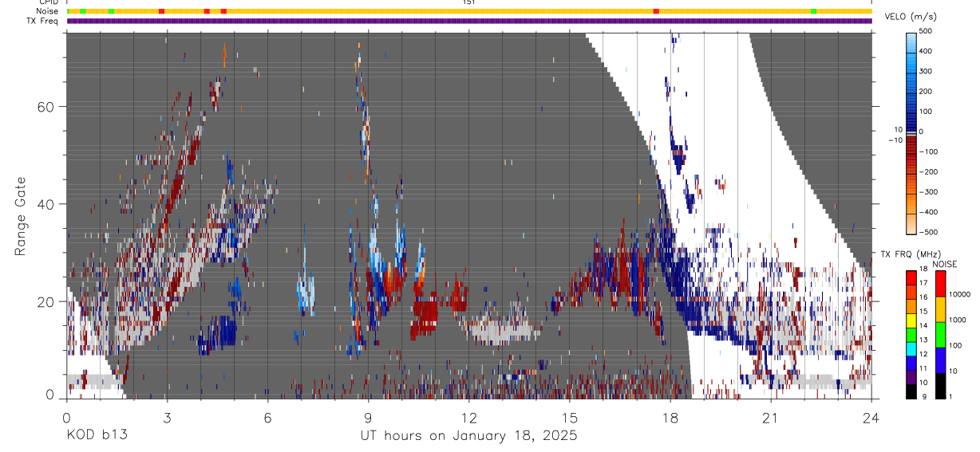980x452 pixels.
Task: Click the '14' label on TX frequency legend
Action: (x=925, y=325)
